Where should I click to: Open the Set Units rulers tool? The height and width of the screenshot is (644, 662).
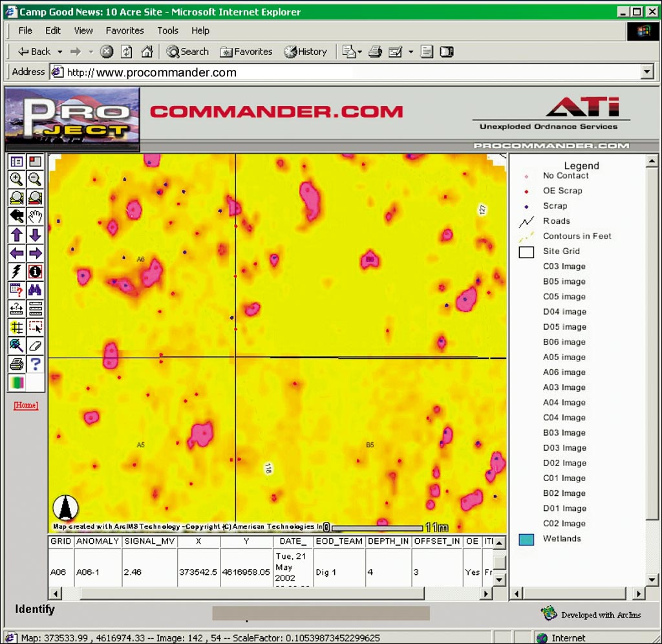point(35,308)
